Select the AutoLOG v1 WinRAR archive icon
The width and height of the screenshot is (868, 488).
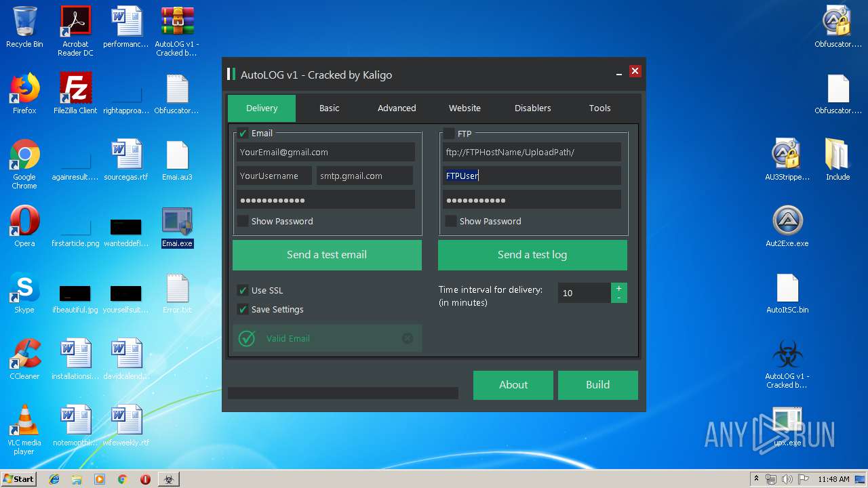[x=177, y=31]
